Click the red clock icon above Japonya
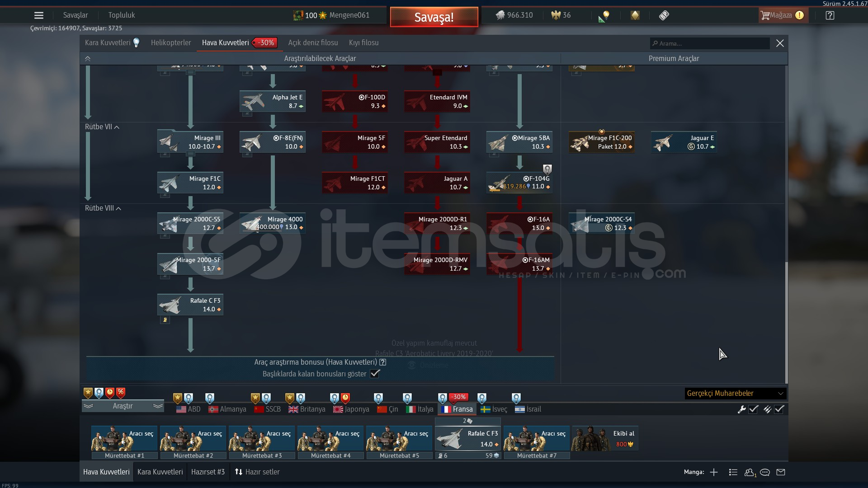This screenshot has height=488, width=868. 345,398
